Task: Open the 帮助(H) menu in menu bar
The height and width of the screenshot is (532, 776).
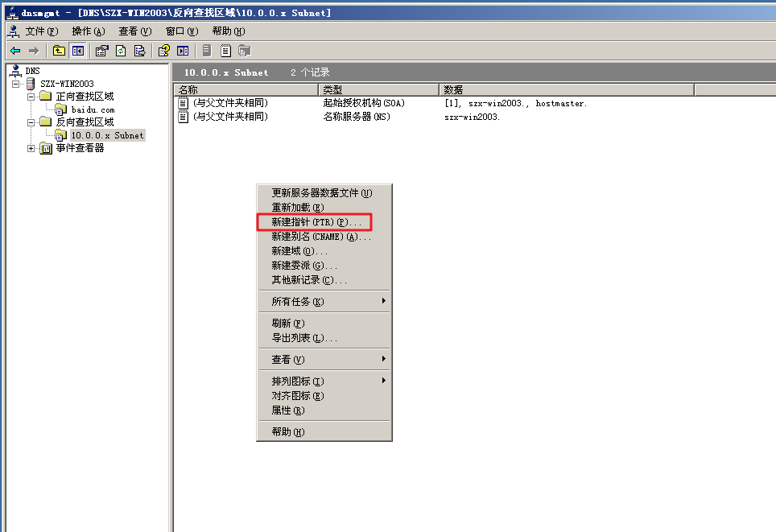Action: 228,31
